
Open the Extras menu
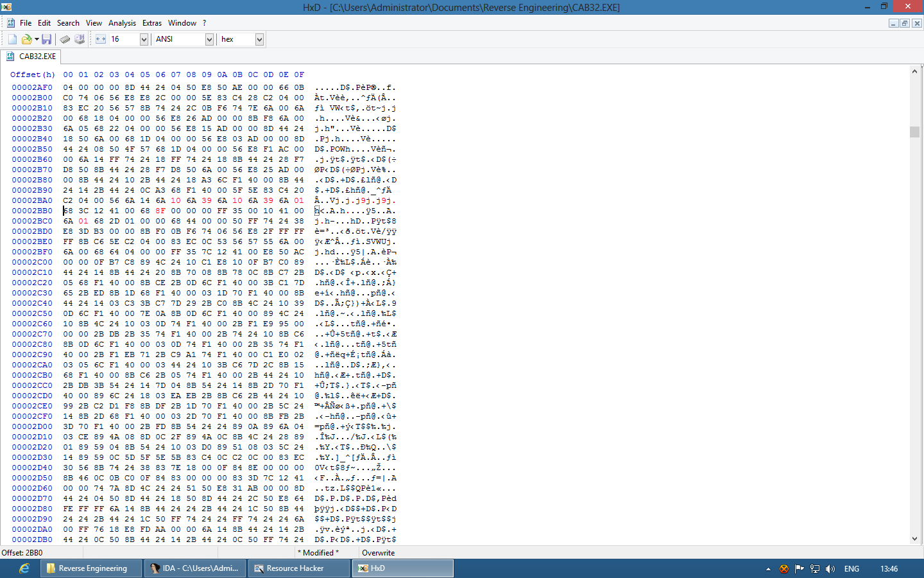tap(152, 22)
